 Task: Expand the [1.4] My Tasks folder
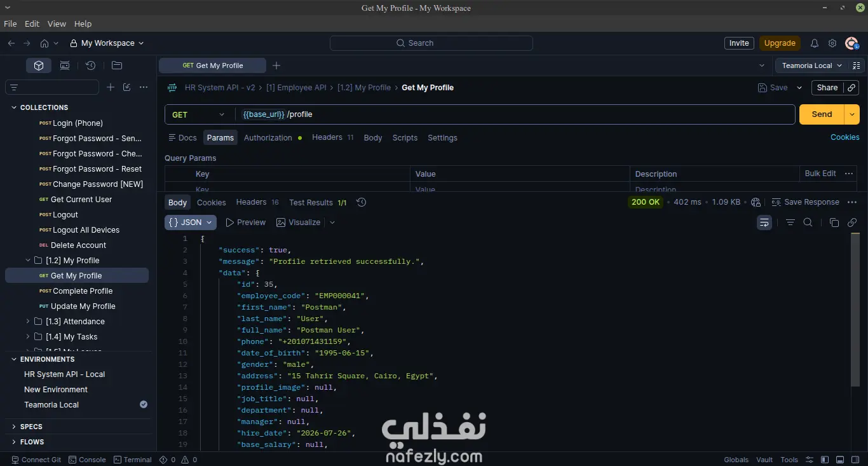coord(28,337)
